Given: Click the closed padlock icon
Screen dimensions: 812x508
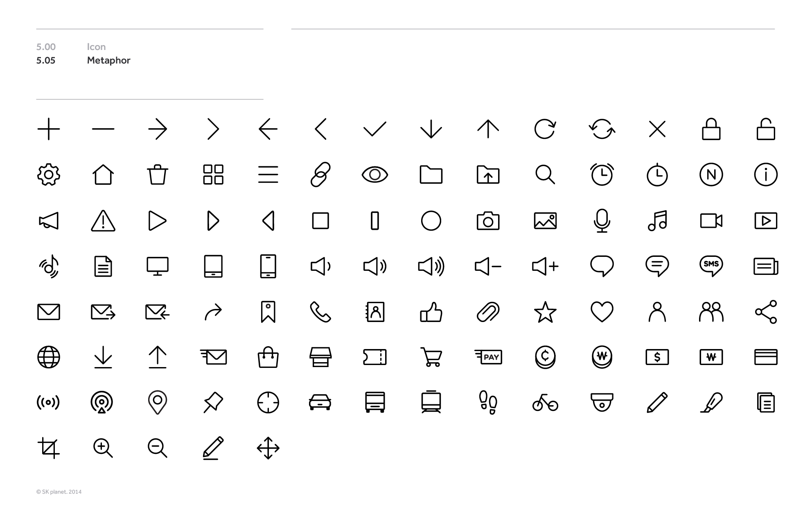Looking at the screenshot, I should (711, 129).
